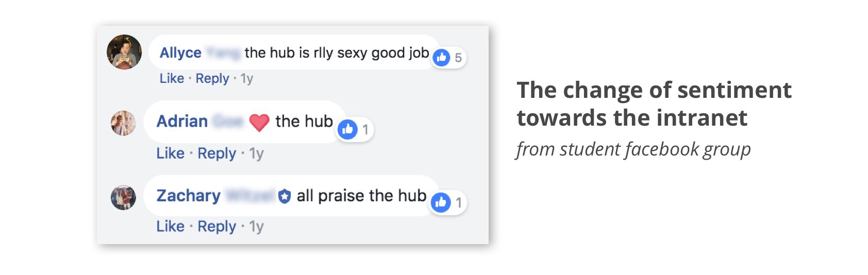Click the thumbs-up reaction on Allyce's comment

coord(442,58)
